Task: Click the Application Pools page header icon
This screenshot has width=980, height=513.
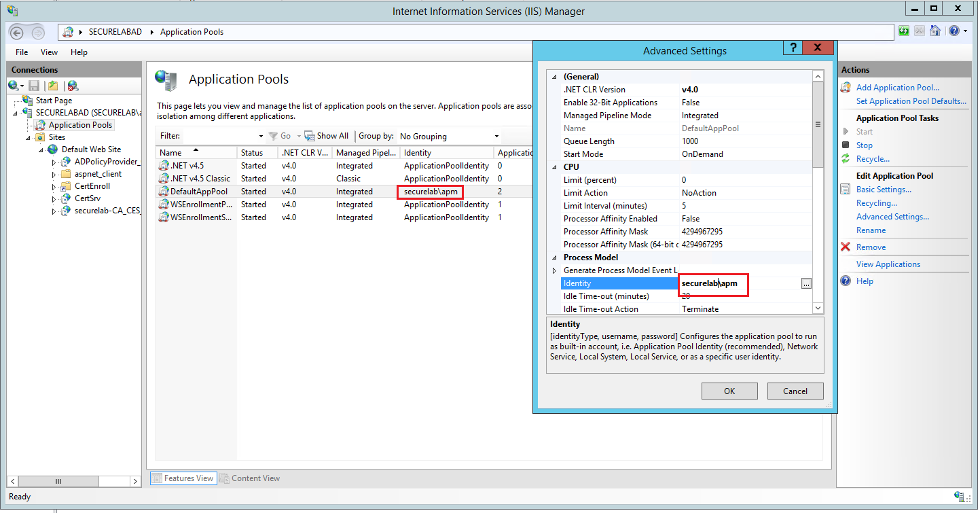Action: [166, 80]
